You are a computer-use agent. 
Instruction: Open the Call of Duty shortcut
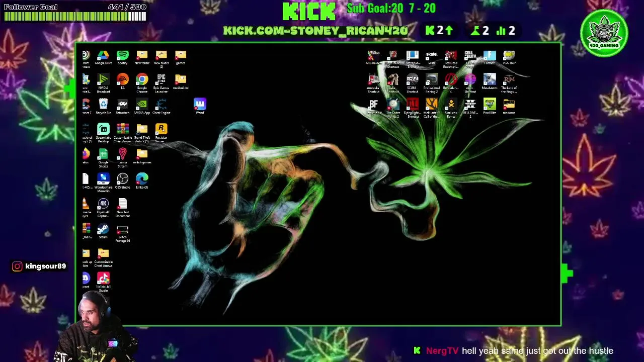tap(470, 59)
